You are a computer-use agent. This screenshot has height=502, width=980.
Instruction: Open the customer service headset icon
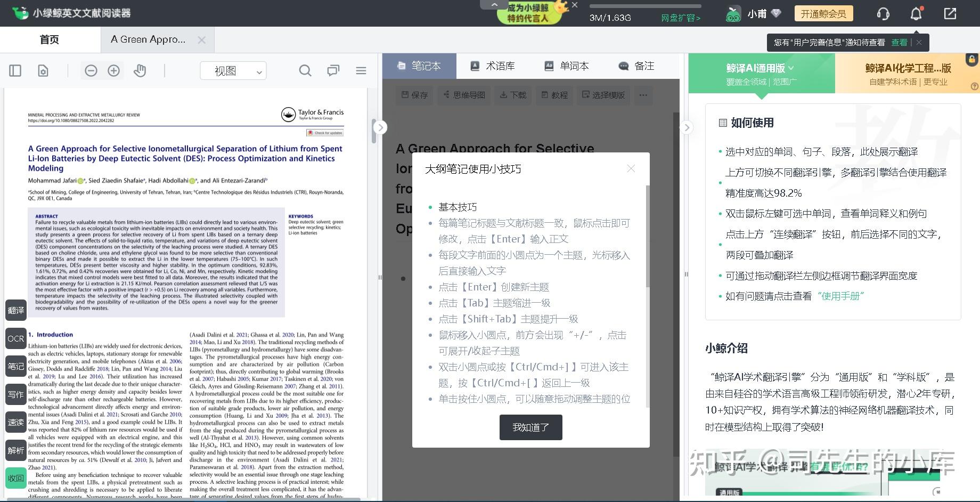point(883,13)
